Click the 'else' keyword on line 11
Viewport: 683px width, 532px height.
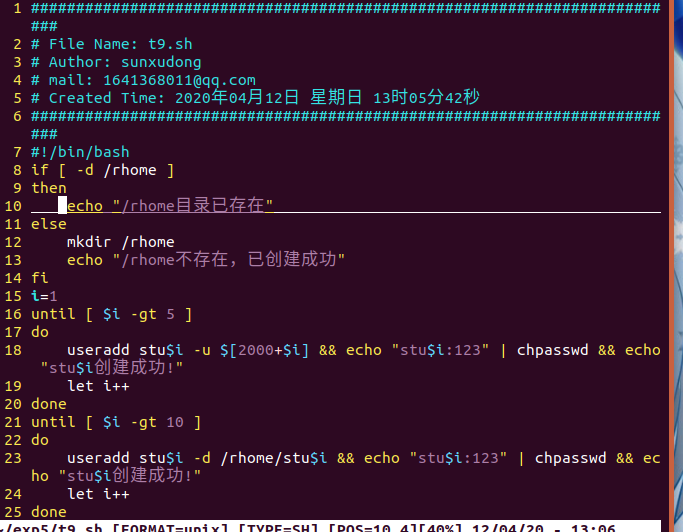(x=49, y=224)
